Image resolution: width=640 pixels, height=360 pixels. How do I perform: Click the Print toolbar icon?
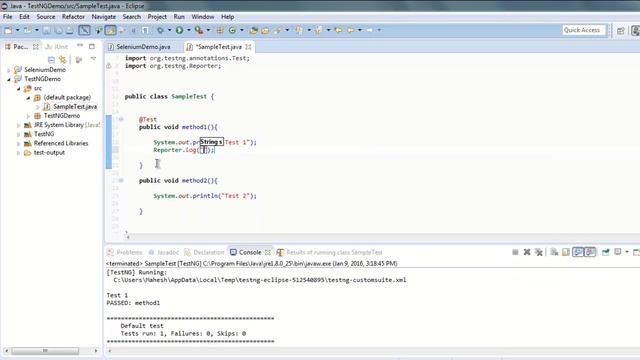point(70,30)
